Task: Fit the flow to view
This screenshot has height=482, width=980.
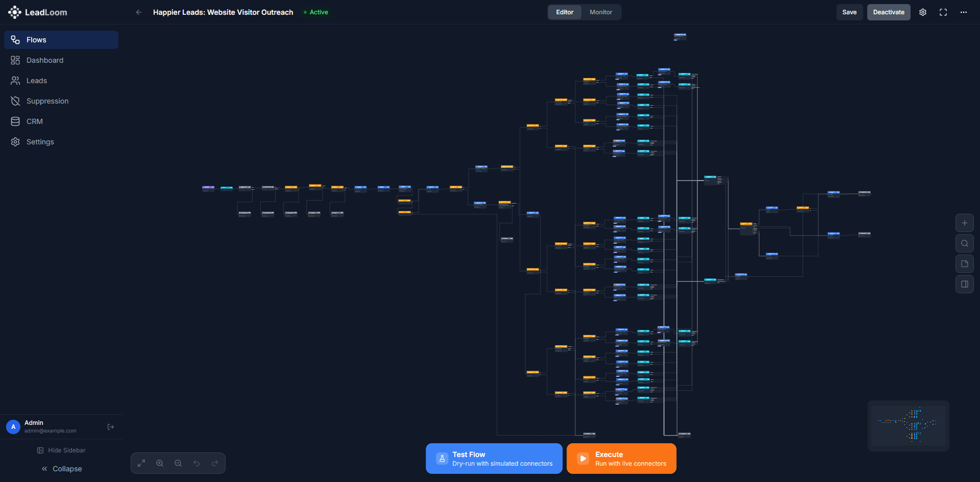Action: (x=141, y=463)
